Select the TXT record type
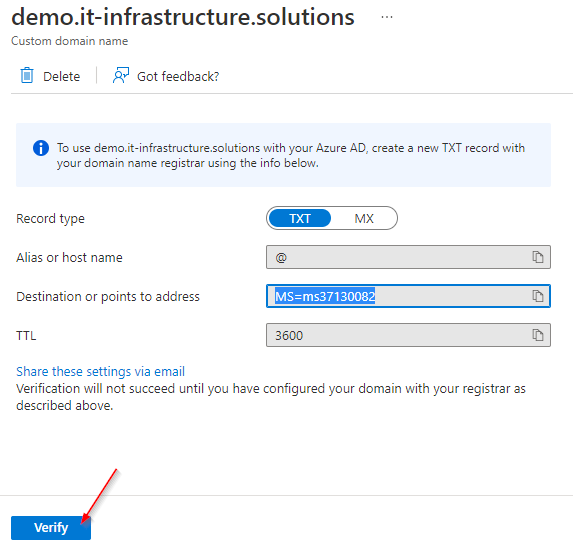 click(300, 218)
